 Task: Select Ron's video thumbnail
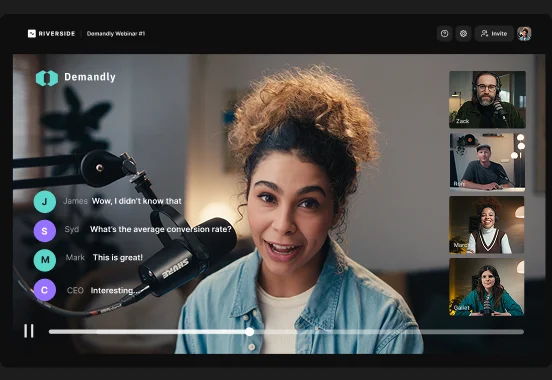click(x=487, y=162)
